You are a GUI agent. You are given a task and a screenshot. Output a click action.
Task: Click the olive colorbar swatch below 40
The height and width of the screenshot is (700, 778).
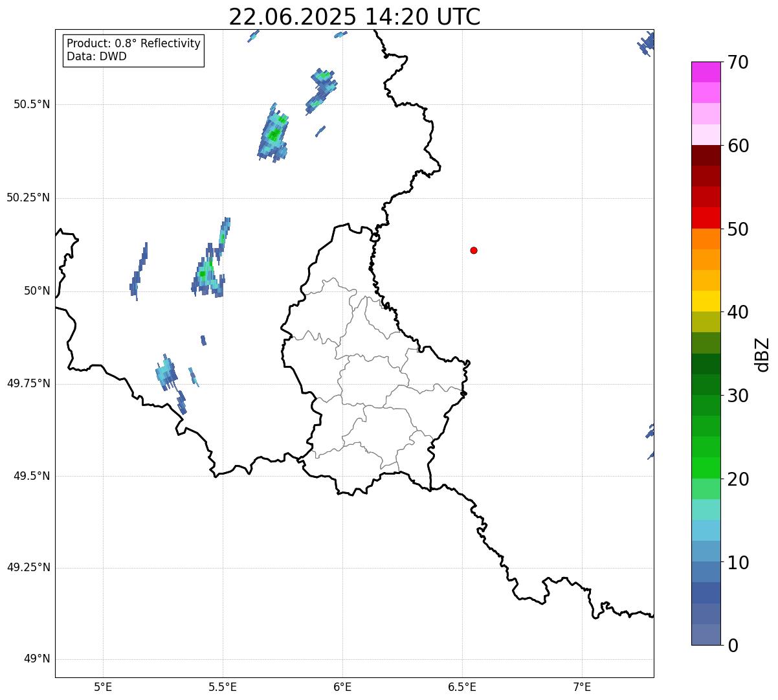[706, 322]
